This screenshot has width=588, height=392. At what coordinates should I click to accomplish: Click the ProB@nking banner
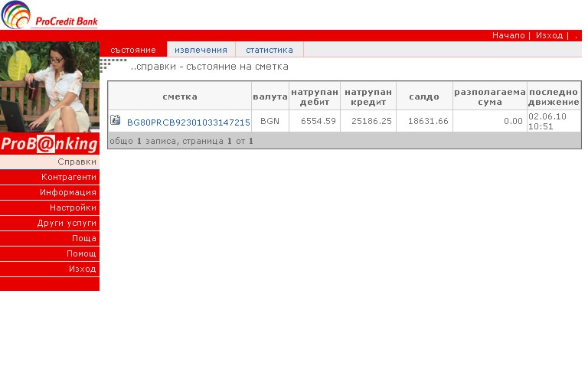(x=50, y=143)
